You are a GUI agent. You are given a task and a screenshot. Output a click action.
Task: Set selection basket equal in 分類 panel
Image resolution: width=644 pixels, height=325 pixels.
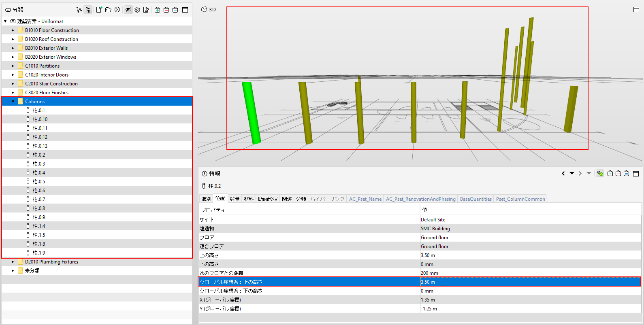point(175,10)
